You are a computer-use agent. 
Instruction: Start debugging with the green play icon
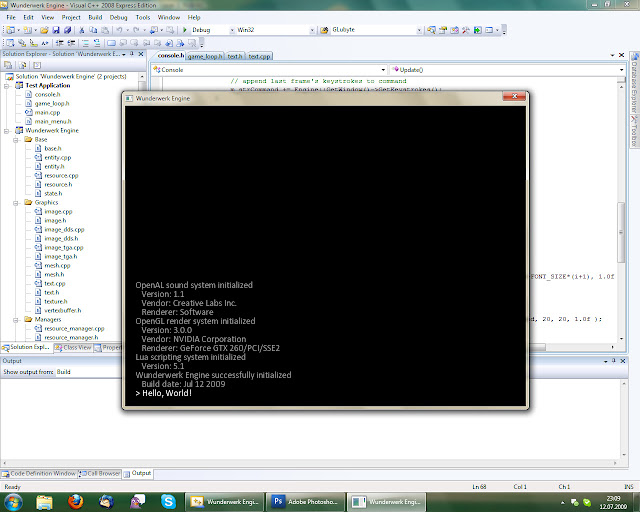pos(184,30)
